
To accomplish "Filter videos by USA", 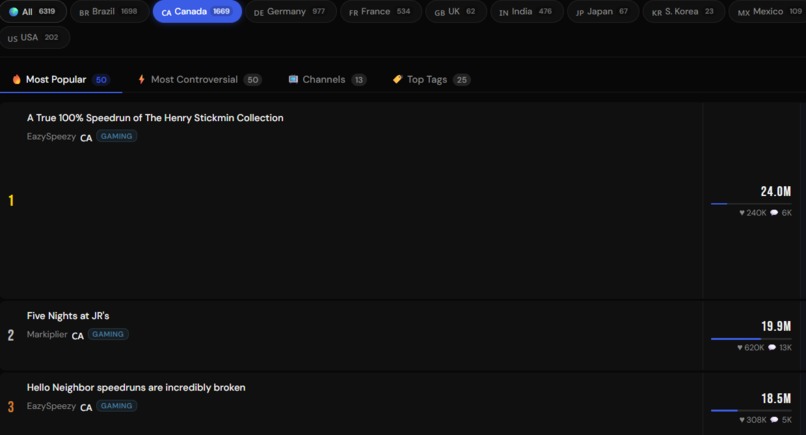I will (x=34, y=38).
